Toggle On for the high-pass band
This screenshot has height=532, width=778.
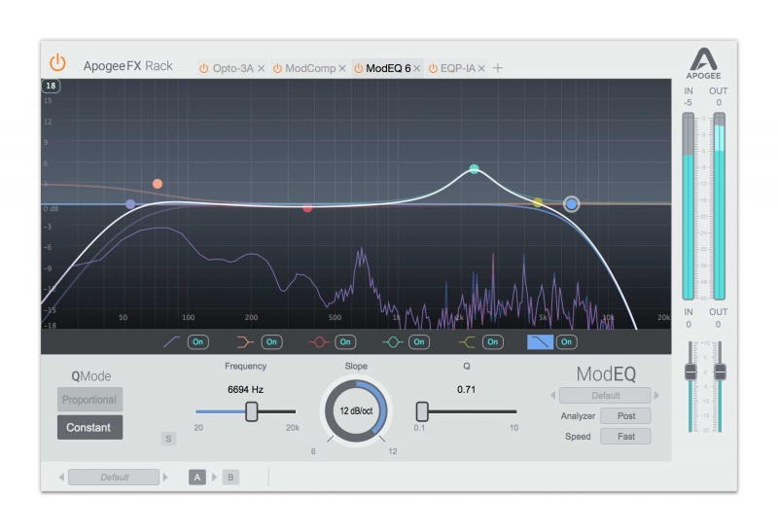(x=198, y=342)
